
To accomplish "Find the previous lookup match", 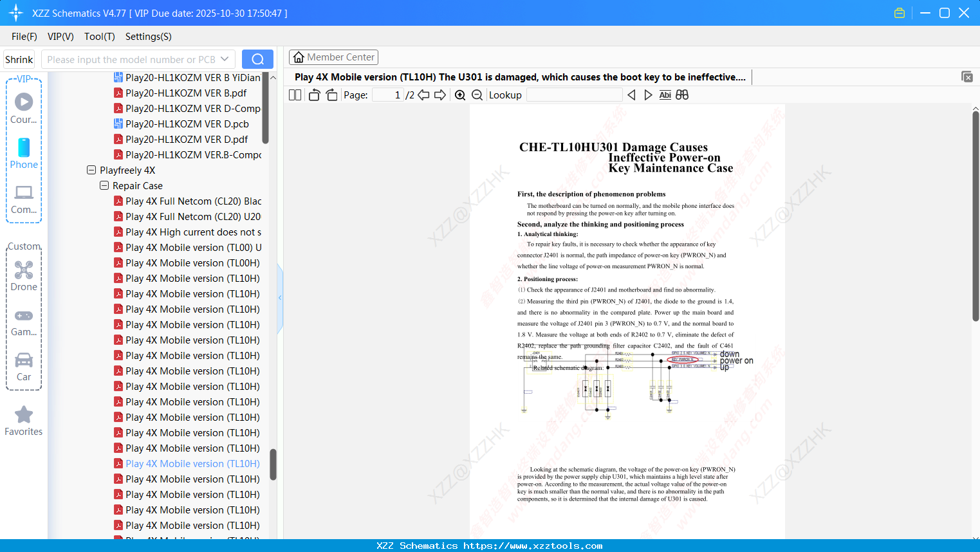I will pyautogui.click(x=631, y=95).
